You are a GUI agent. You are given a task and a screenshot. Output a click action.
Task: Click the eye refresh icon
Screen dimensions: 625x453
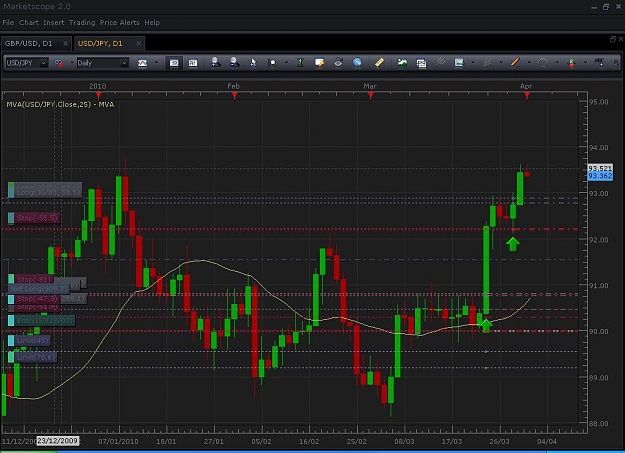tap(338, 63)
